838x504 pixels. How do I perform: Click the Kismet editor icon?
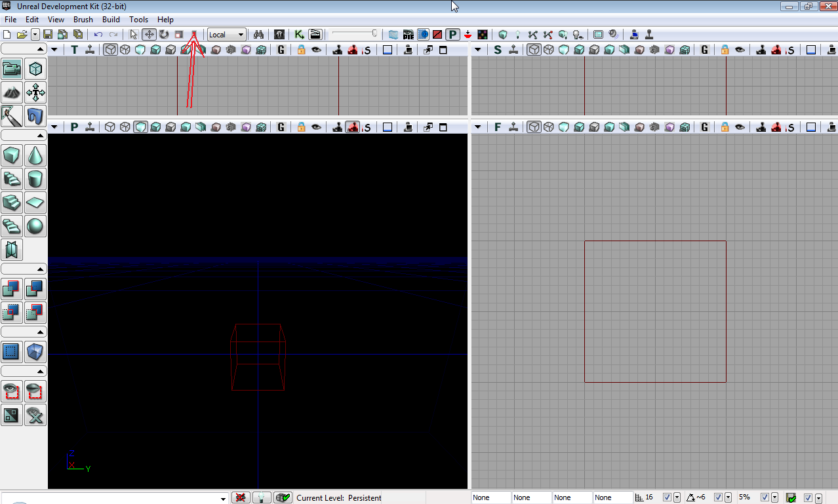(299, 35)
